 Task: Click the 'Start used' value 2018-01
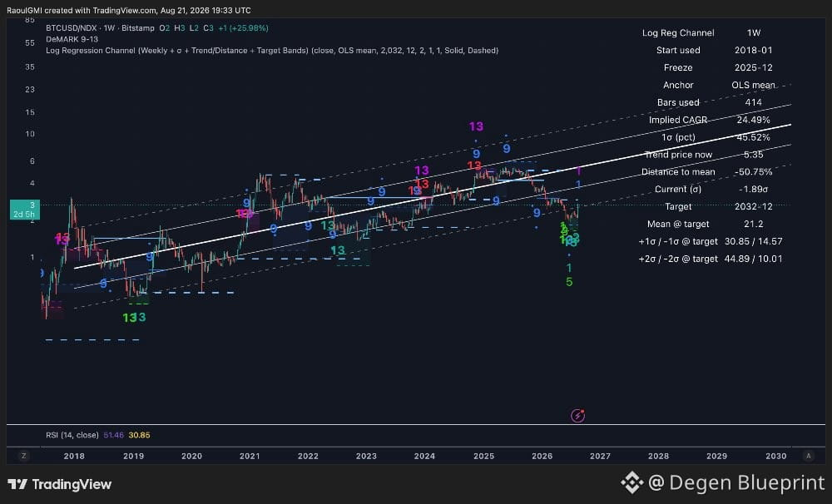(754, 51)
